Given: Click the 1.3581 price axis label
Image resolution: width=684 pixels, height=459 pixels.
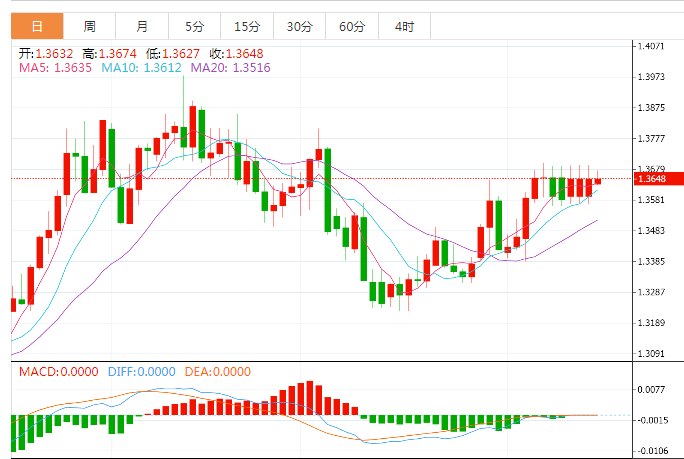Looking at the screenshot, I should [651, 200].
